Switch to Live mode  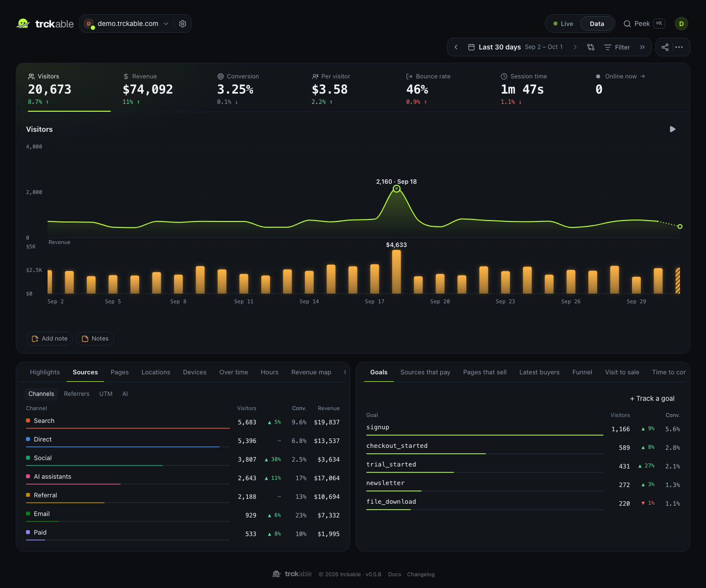coord(563,24)
